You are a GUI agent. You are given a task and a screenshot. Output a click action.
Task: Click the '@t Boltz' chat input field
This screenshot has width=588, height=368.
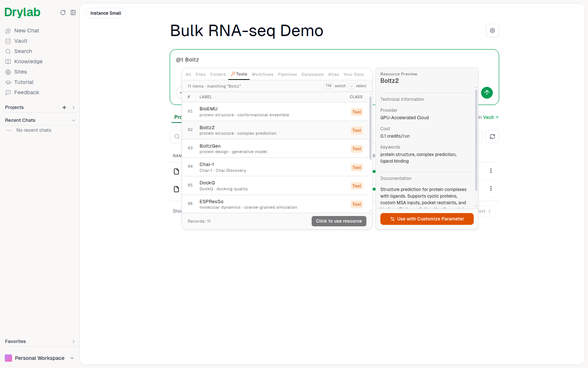click(x=334, y=60)
